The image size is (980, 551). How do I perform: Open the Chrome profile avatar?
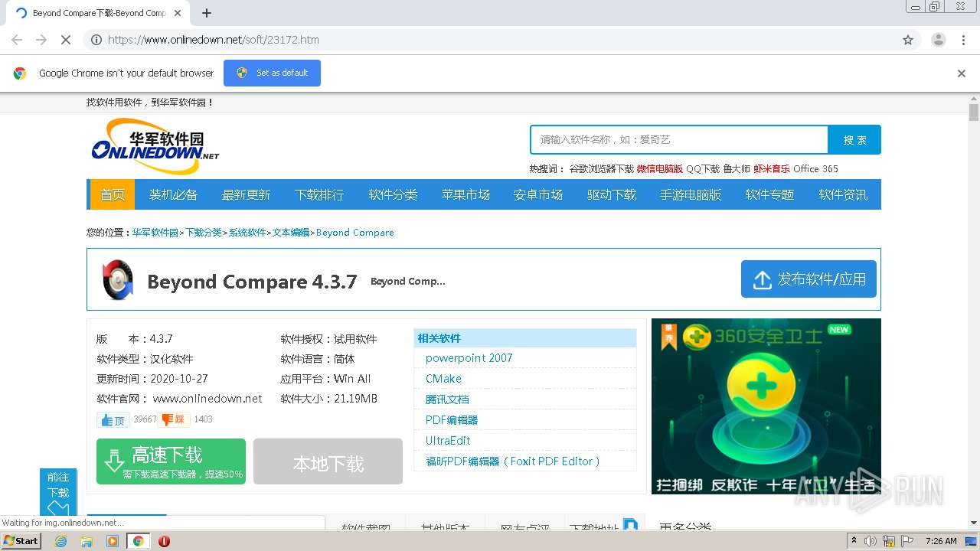pos(938,40)
